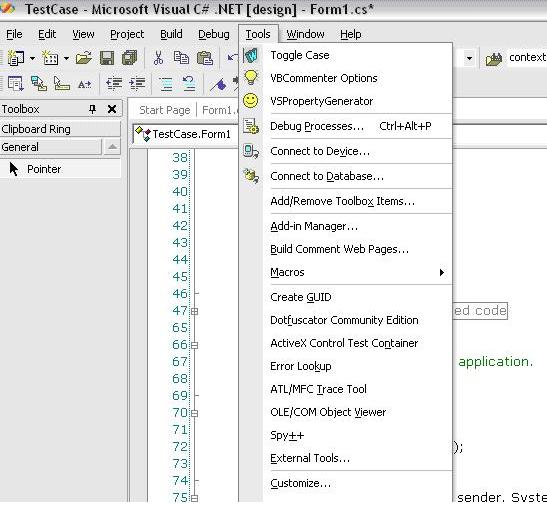Click the Cut scissors icon
Screen dimensions: 547x505
point(158,58)
